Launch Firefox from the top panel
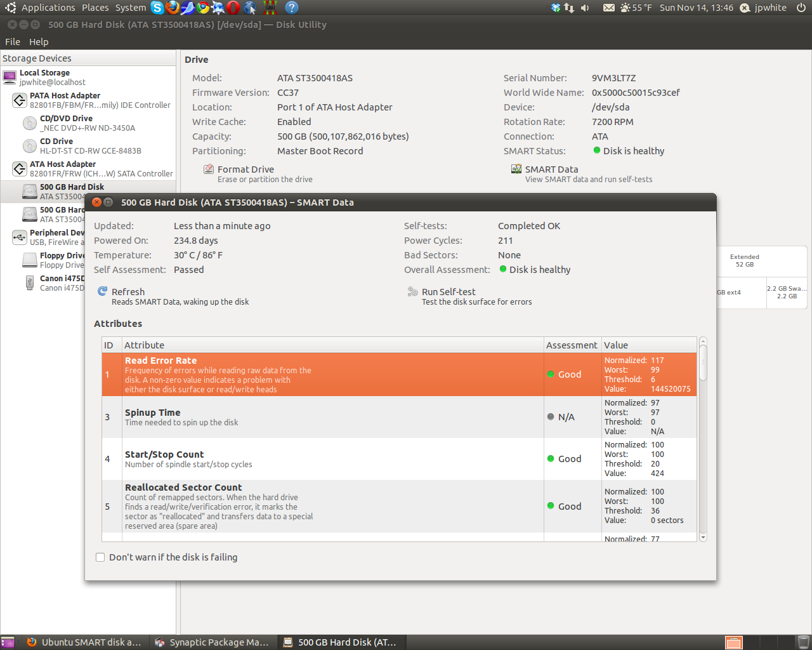 [x=173, y=8]
